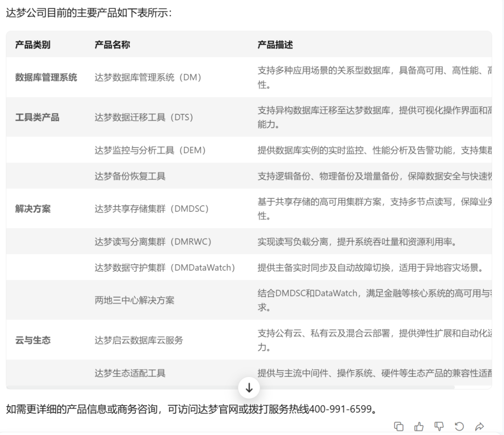This screenshot has height=435, width=504.
Task: Click the 达梦备份恢复工具 product name
Action: [130, 176]
